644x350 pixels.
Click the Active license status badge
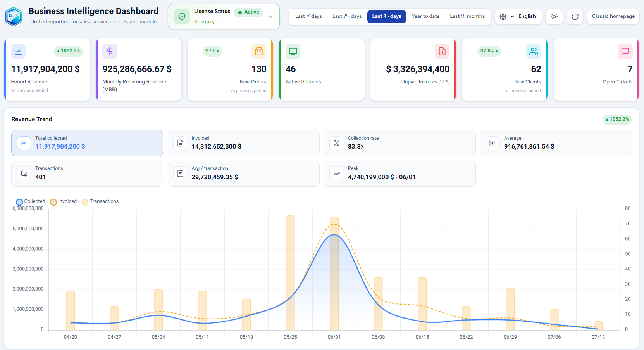[248, 12]
